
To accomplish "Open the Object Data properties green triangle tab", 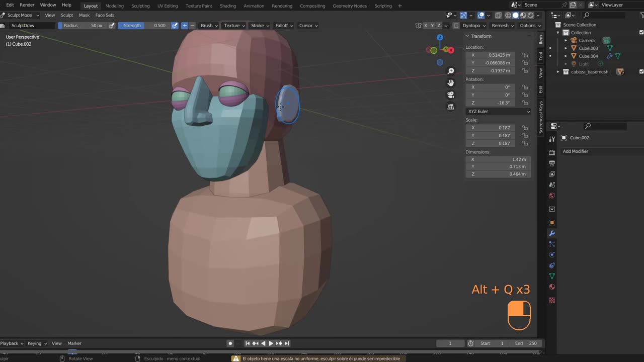I will click(552, 276).
